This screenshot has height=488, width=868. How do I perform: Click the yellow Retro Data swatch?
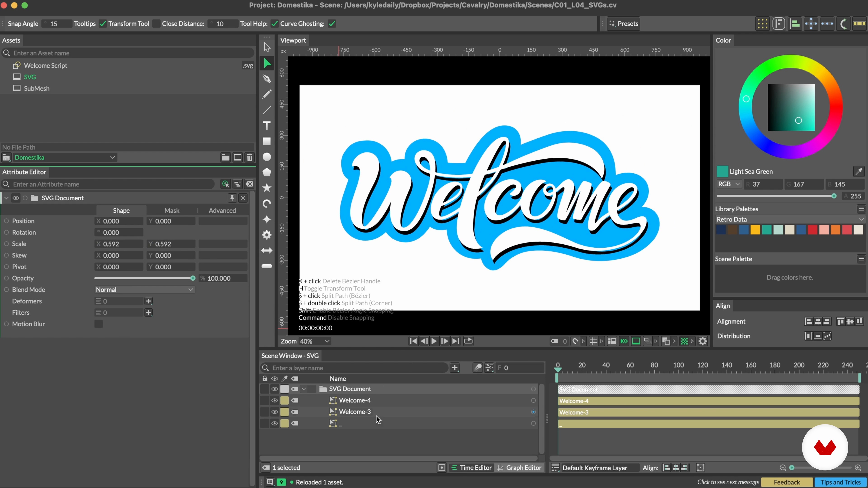pos(755,230)
